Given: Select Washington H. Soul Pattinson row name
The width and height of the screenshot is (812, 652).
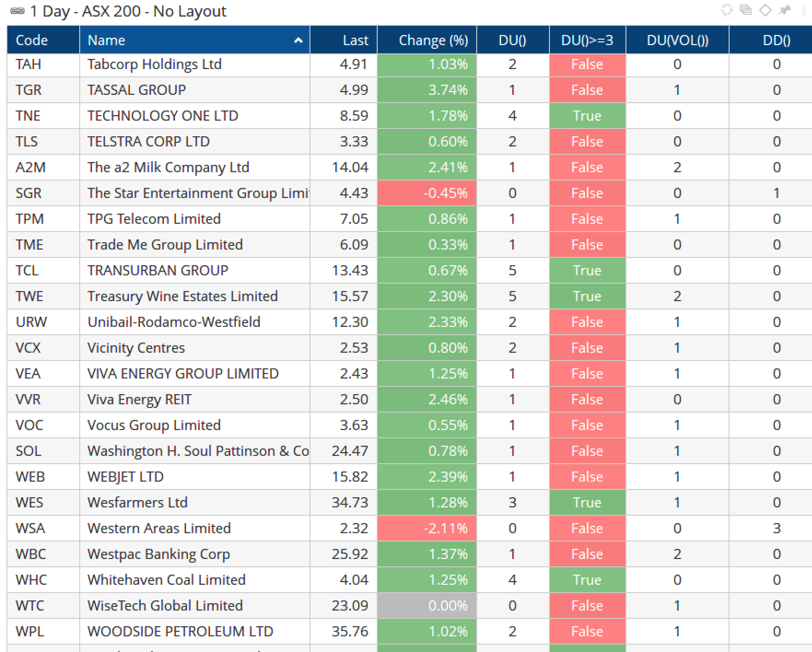Looking at the screenshot, I should pyautogui.click(x=195, y=451).
